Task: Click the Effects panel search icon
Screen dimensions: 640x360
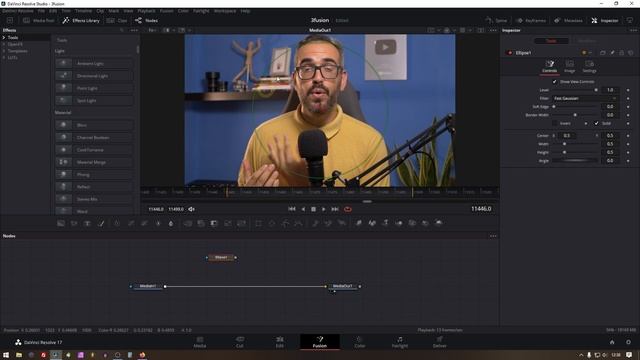Action: pyautogui.click(x=122, y=30)
